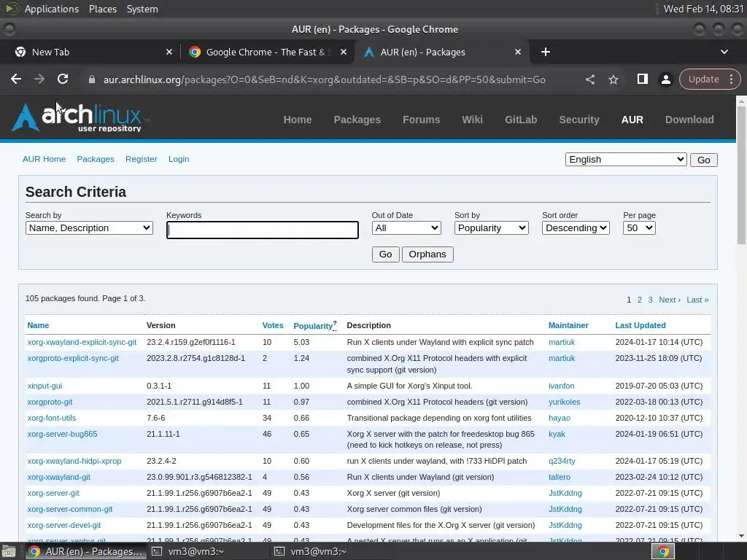747x560 pixels.
Task: Click the AUR Home link
Action: 44,159
